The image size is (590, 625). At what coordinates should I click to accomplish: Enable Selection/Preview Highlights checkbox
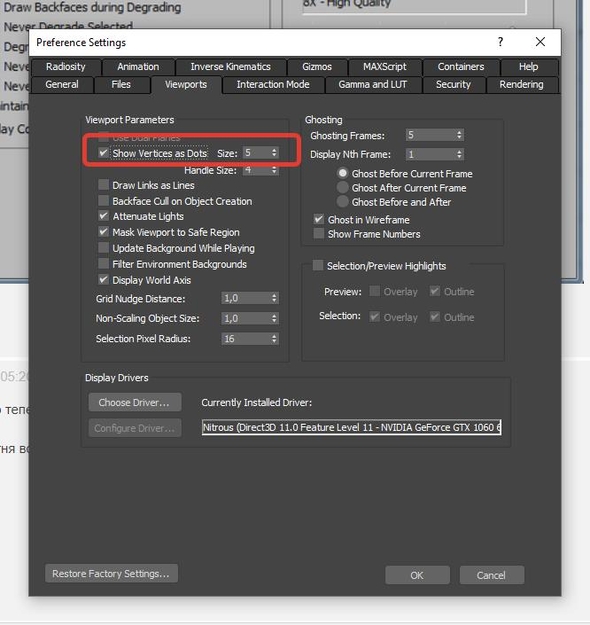click(318, 265)
